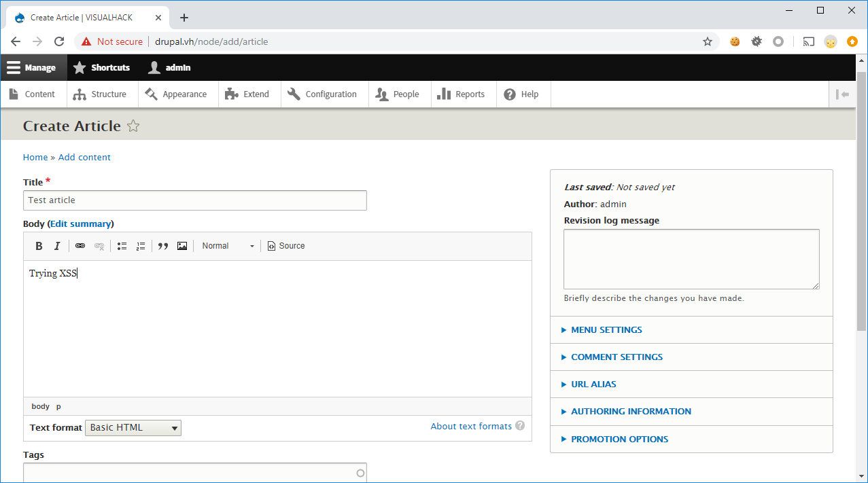Click the cookie extension icon
This screenshot has height=483, width=868.
tap(735, 41)
